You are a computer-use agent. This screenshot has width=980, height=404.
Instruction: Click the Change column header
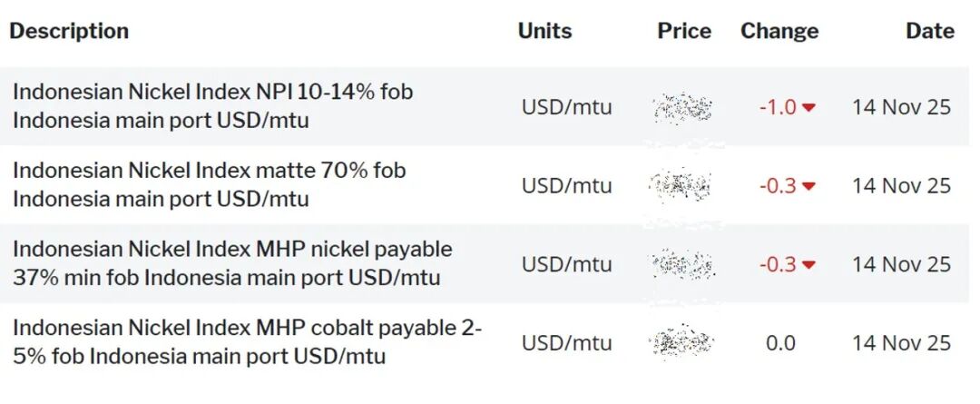tap(779, 31)
